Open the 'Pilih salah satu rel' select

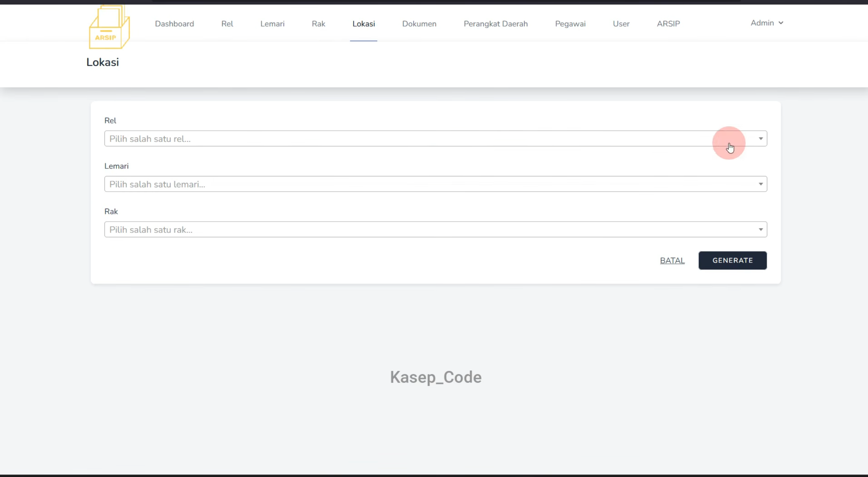pos(436,139)
